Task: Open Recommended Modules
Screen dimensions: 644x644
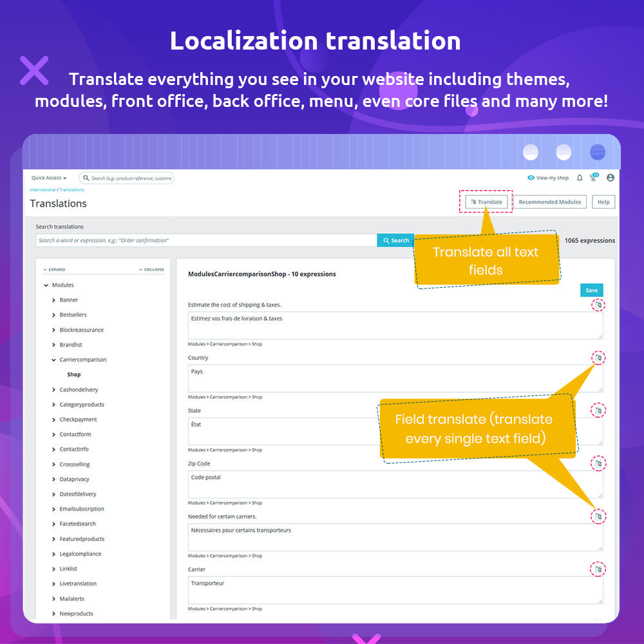Action: 549,202
